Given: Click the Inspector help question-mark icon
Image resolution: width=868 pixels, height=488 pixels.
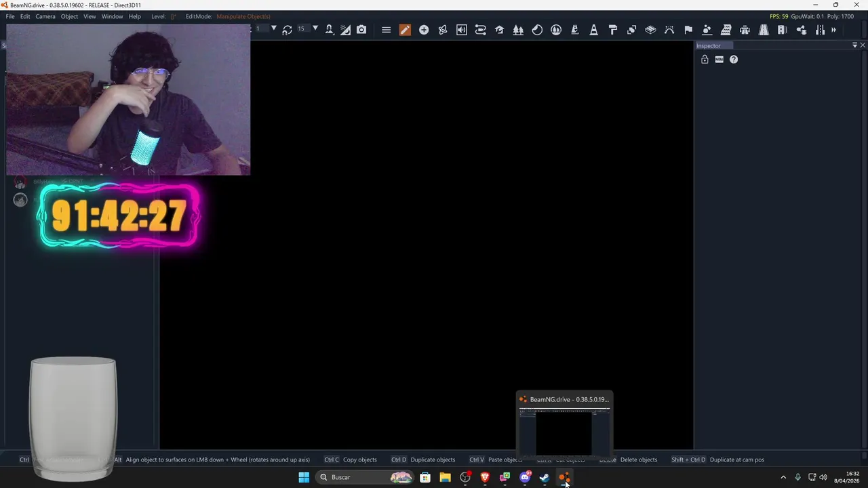Looking at the screenshot, I should tap(734, 60).
